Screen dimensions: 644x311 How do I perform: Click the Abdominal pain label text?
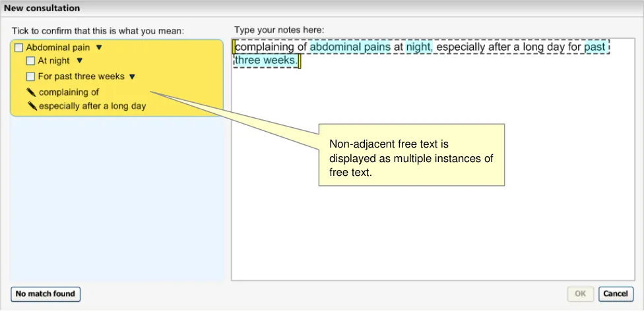click(57, 48)
